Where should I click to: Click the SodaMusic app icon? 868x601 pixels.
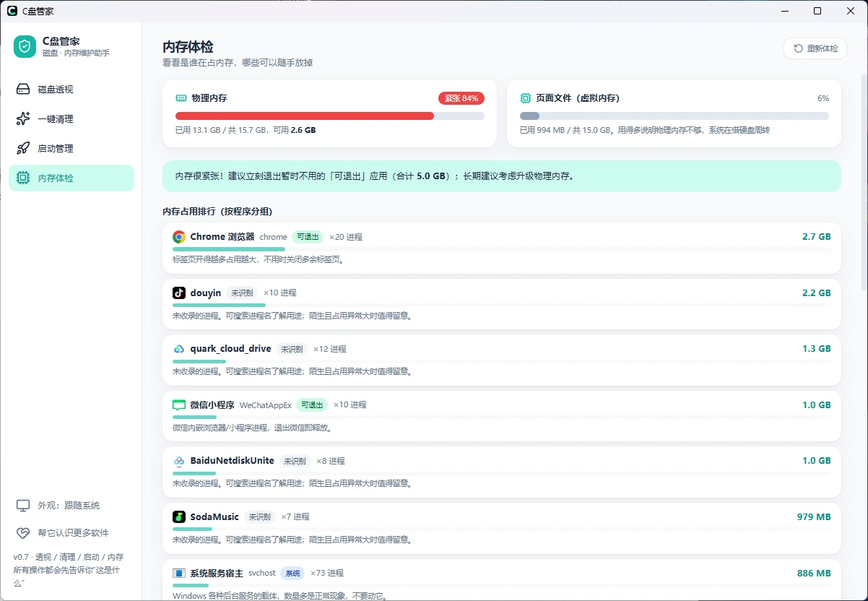coord(179,516)
